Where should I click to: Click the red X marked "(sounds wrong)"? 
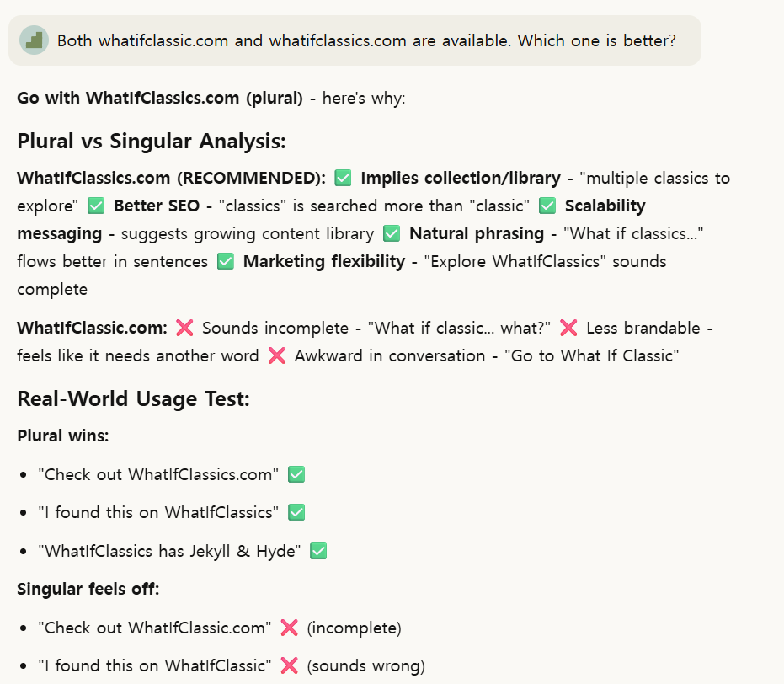[x=289, y=665]
